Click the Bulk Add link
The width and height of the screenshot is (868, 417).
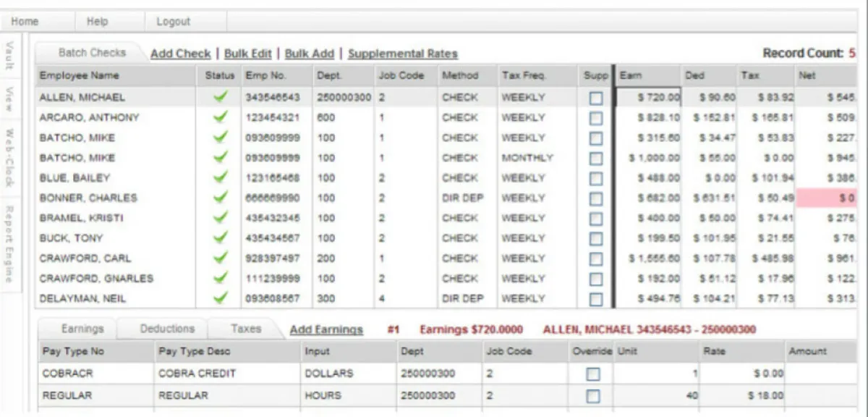click(x=310, y=54)
